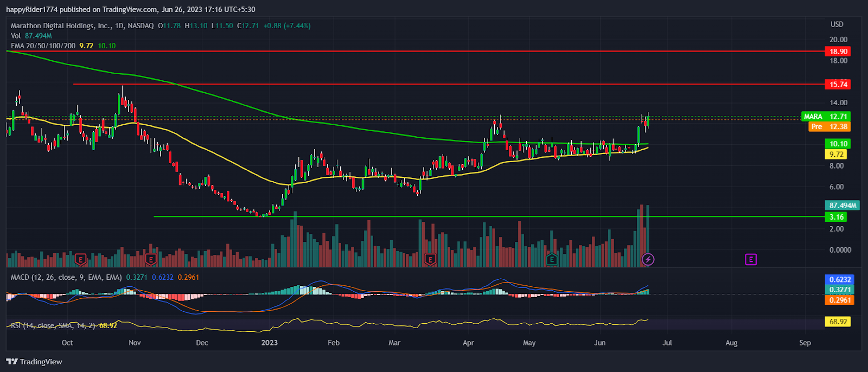Click the open value O11.78
This screenshot has width=868, height=372.
click(x=169, y=25)
